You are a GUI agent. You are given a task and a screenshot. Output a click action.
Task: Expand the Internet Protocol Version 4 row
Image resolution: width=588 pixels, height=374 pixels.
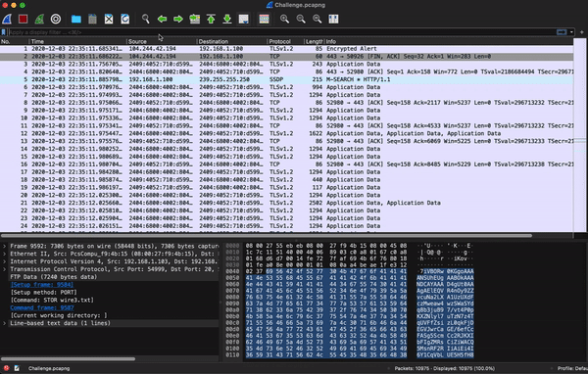coord(5,261)
